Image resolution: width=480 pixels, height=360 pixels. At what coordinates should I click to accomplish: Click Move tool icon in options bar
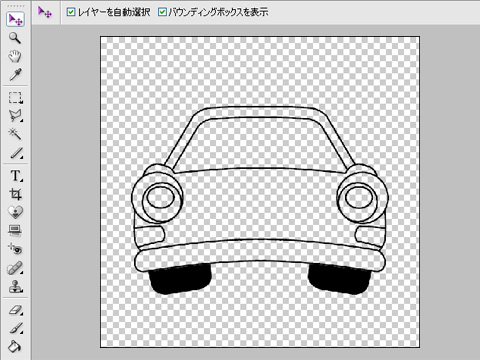[45, 12]
